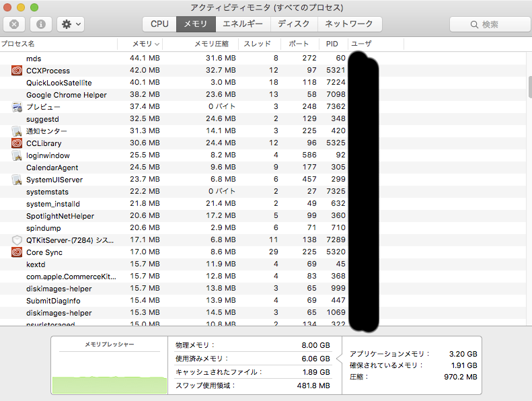Click the loginwindow process icon
Screen dimensions: 532x401
pos(17,155)
